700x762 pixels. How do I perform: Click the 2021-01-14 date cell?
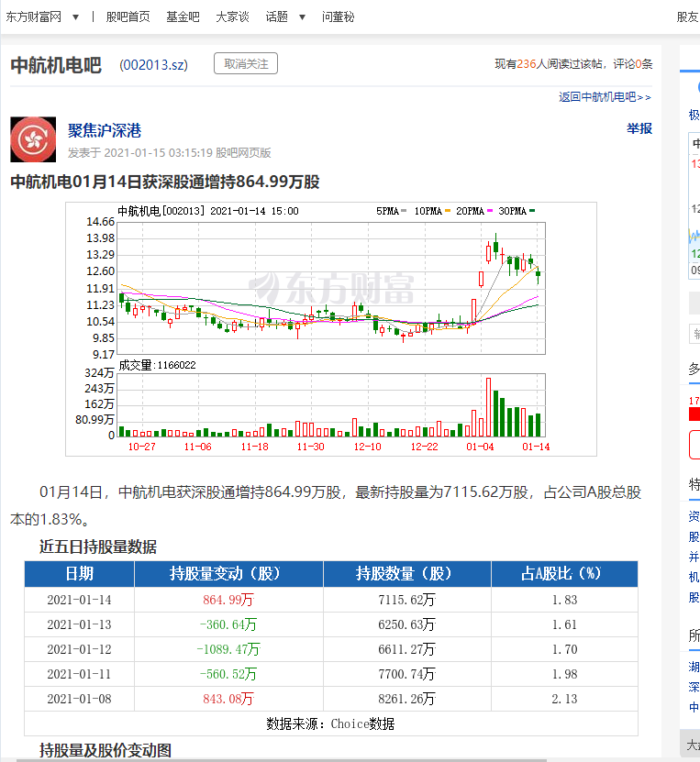pyautogui.click(x=79, y=600)
